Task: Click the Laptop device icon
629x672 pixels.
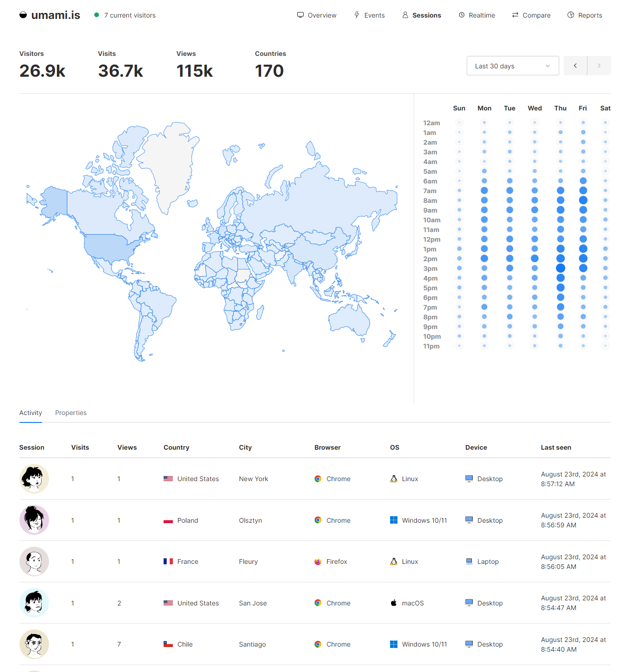Action: tap(469, 562)
